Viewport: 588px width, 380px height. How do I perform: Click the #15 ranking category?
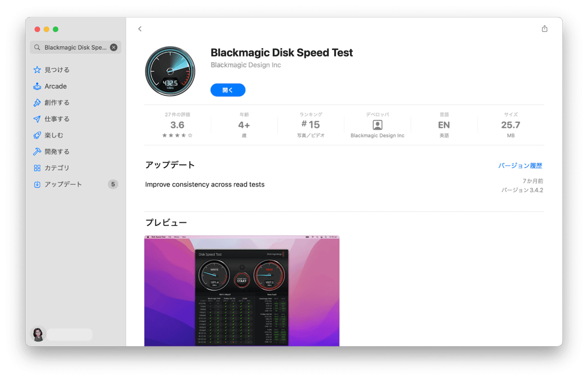310,125
